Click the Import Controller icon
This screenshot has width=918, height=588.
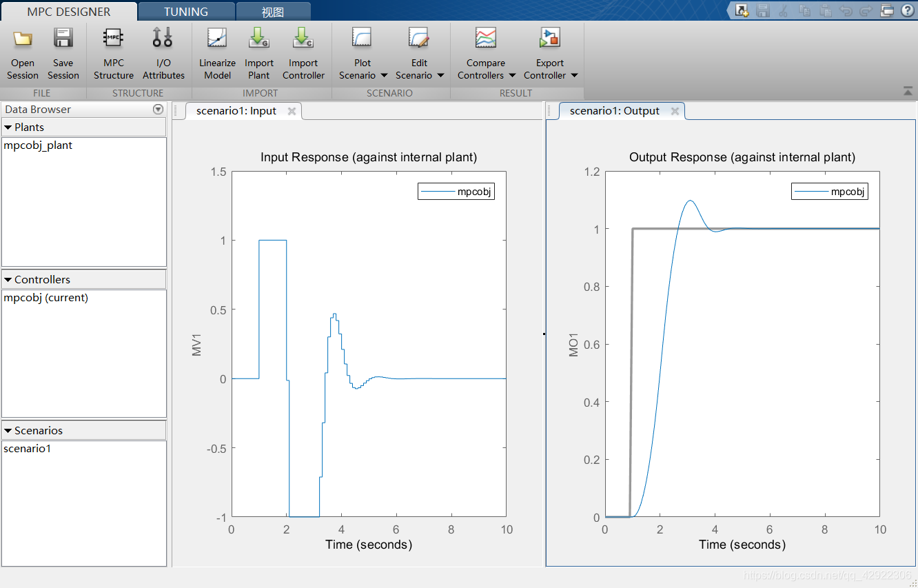pos(303,39)
